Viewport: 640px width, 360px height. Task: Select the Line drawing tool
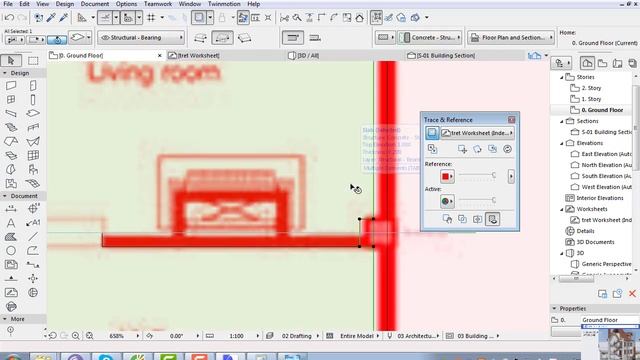pyautogui.click(x=33, y=237)
